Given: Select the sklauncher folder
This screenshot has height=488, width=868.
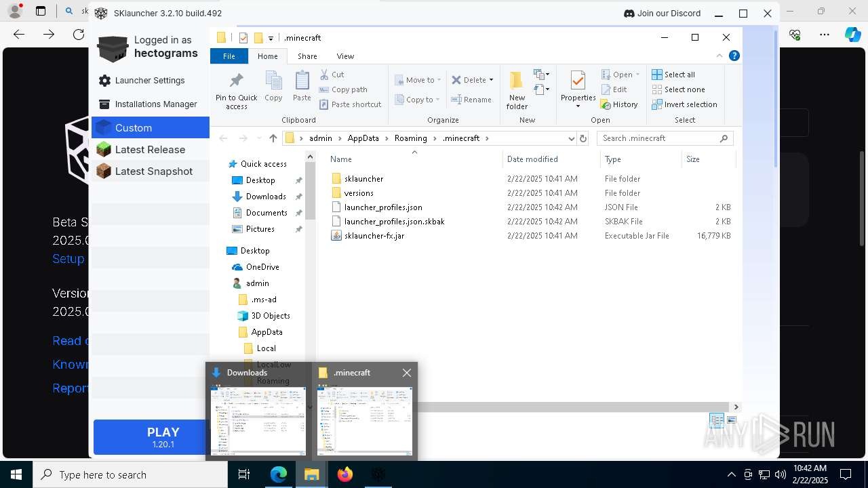Looking at the screenshot, I should click(x=363, y=179).
